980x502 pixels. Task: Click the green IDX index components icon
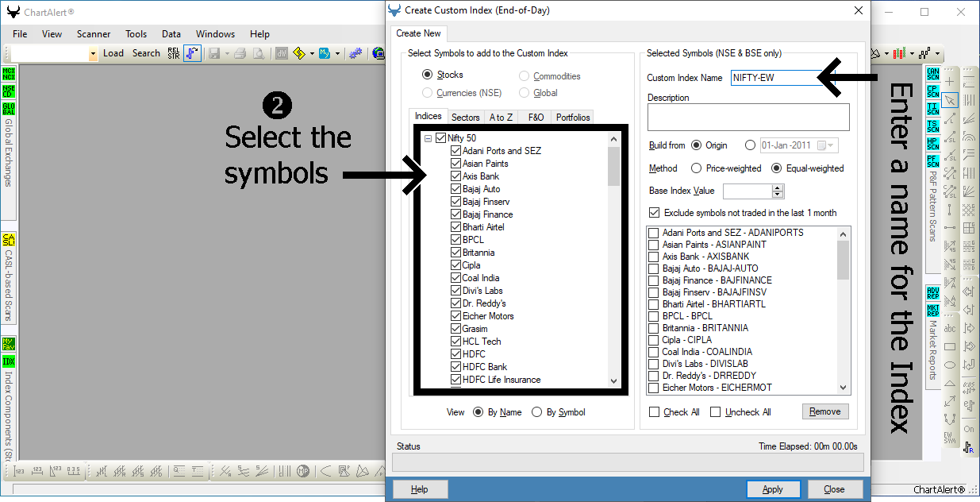coord(9,362)
